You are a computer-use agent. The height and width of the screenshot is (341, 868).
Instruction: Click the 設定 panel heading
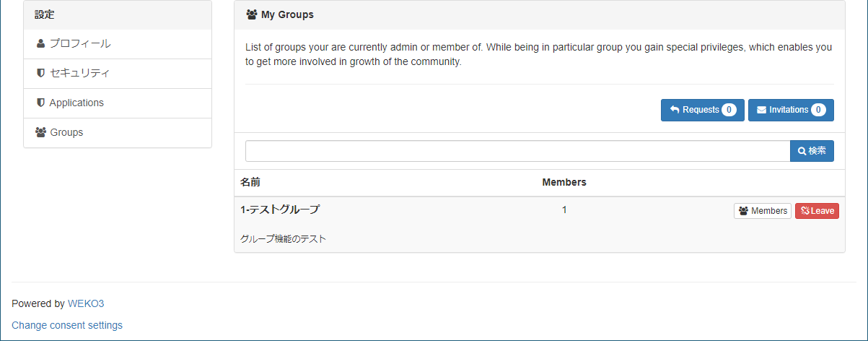[45, 14]
